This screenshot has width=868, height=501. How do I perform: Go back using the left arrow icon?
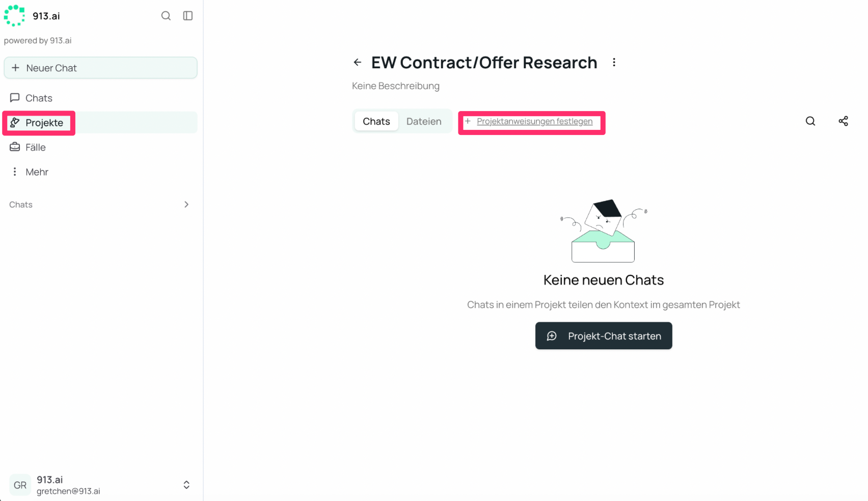(x=358, y=62)
